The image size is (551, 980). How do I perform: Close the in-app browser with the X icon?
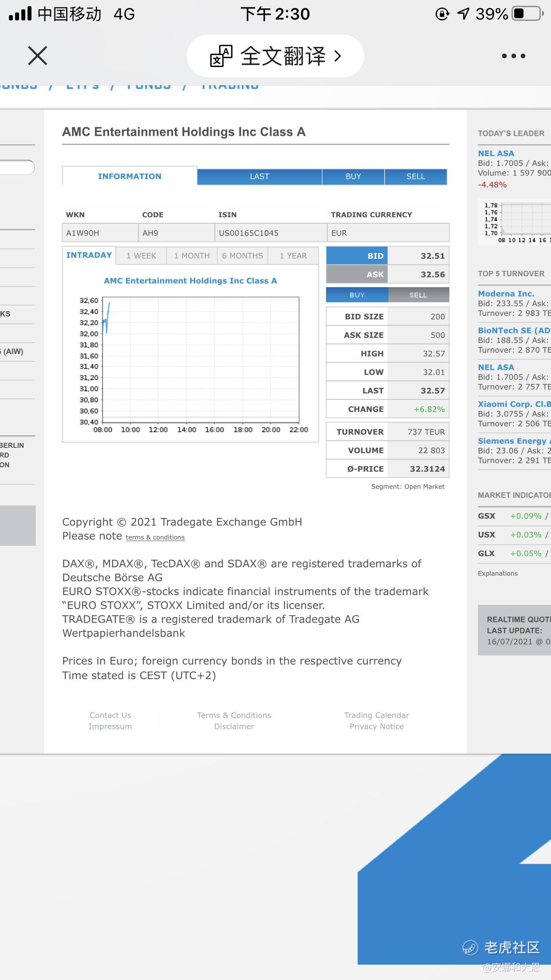pyautogui.click(x=37, y=56)
